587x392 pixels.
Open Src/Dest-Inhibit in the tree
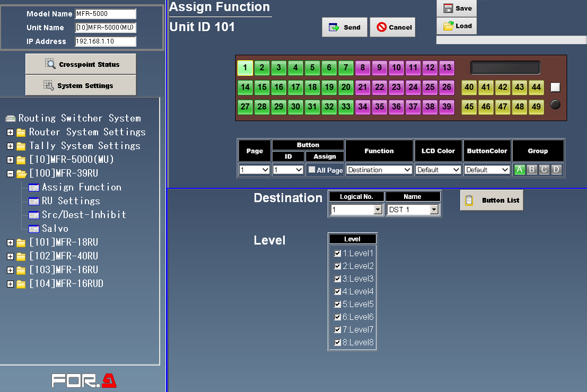tap(84, 215)
